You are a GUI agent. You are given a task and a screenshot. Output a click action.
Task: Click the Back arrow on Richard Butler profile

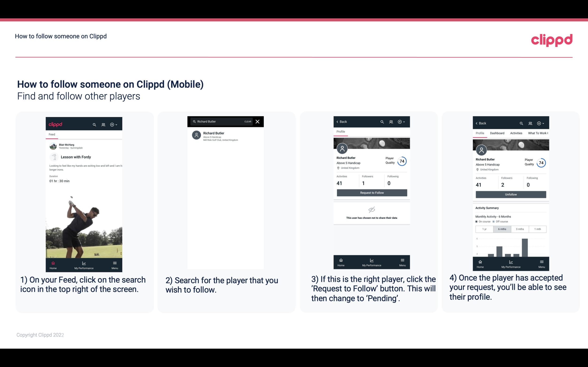338,121
